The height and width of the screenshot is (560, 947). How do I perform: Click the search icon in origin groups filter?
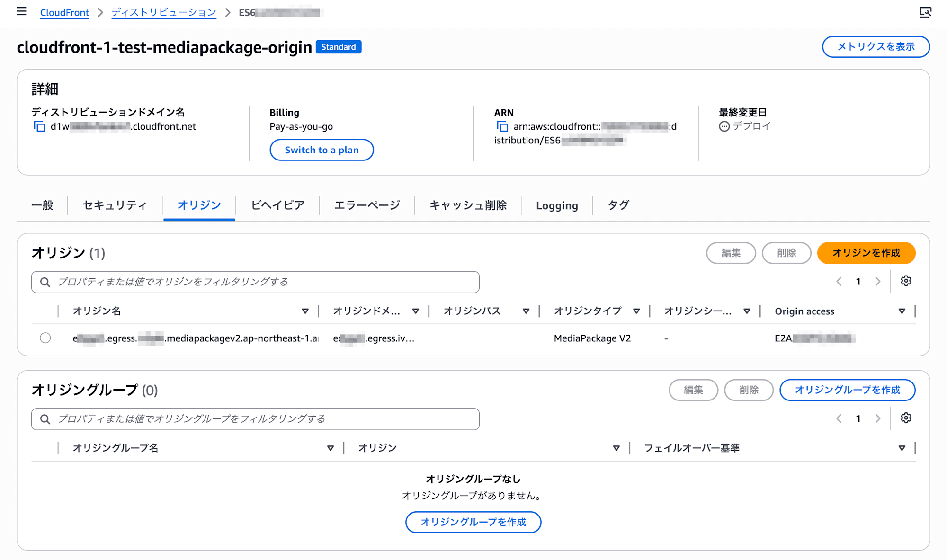pos(45,419)
